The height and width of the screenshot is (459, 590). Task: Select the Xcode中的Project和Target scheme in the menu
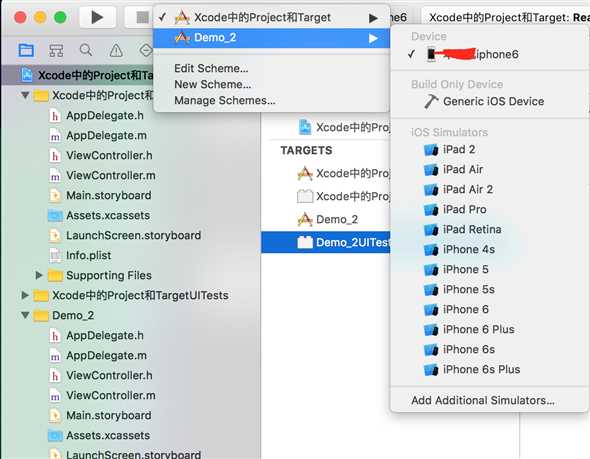click(x=271, y=17)
